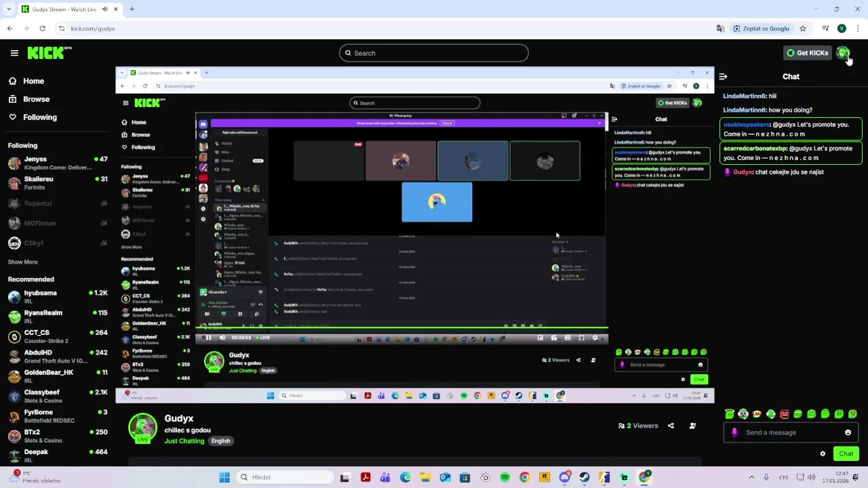
Task: Open Steam from the Windows taskbar
Action: tap(585, 477)
